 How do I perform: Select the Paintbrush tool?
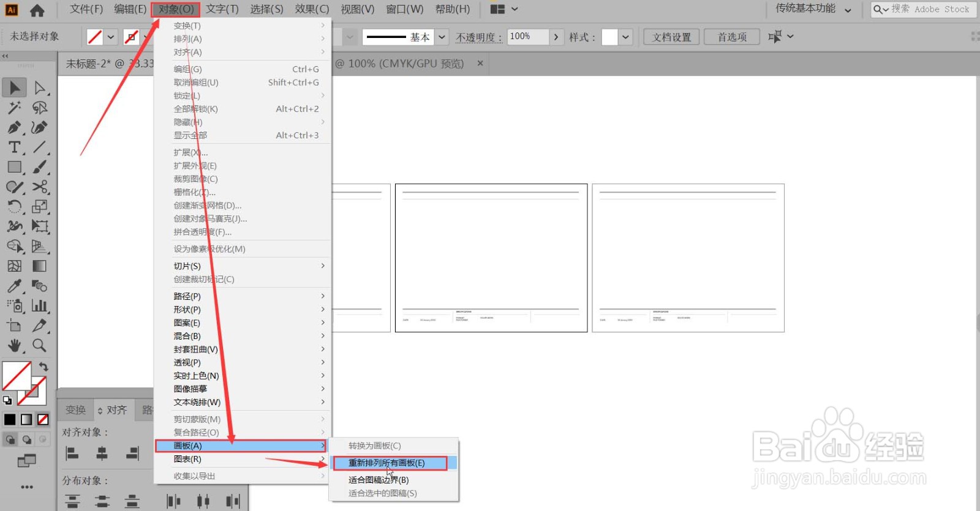click(40, 167)
